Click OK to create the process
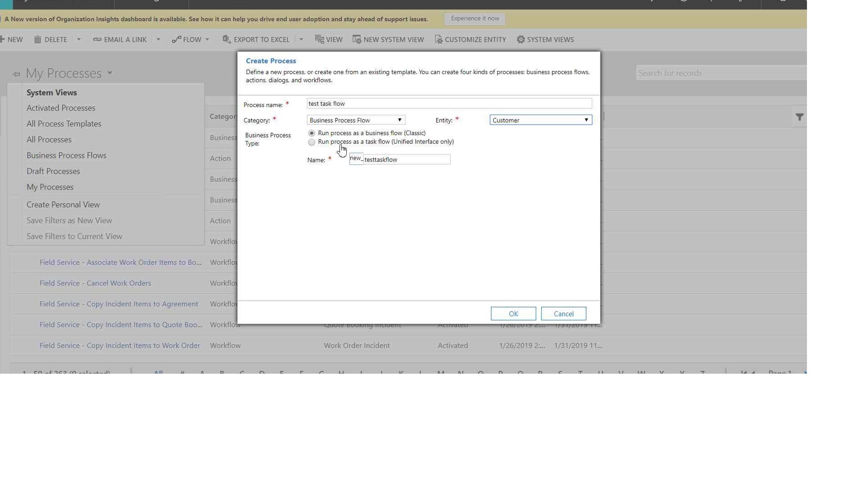 513,314
